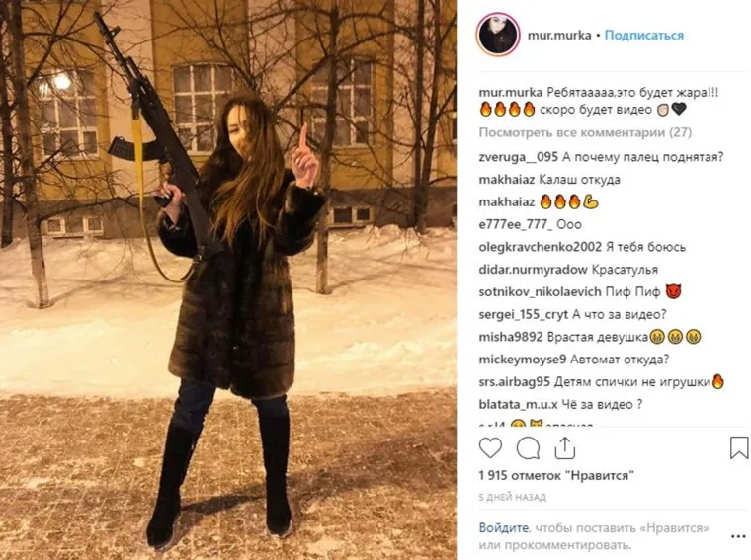Like the post with the heart icon
The image size is (751, 560).
click(x=490, y=448)
